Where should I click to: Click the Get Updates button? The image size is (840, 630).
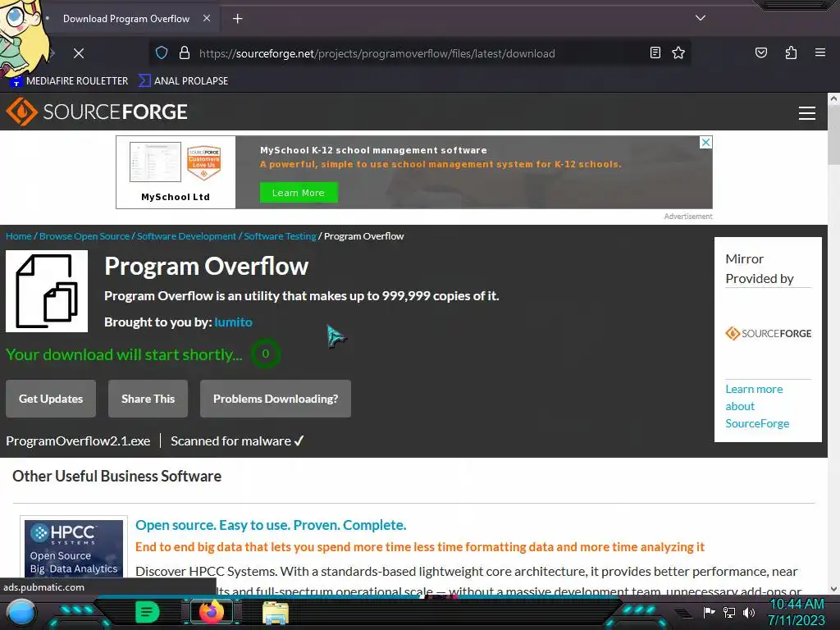coord(51,399)
